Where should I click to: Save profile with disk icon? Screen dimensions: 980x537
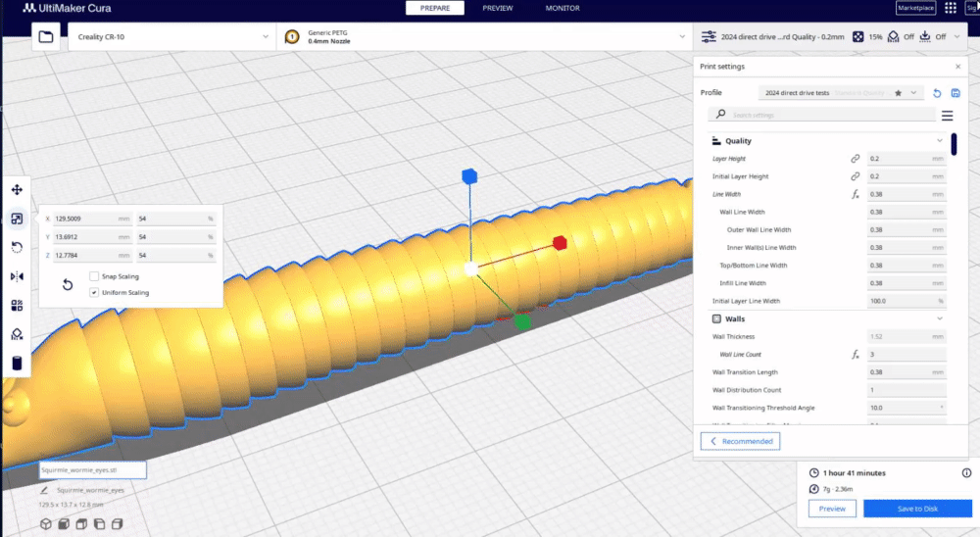(955, 93)
